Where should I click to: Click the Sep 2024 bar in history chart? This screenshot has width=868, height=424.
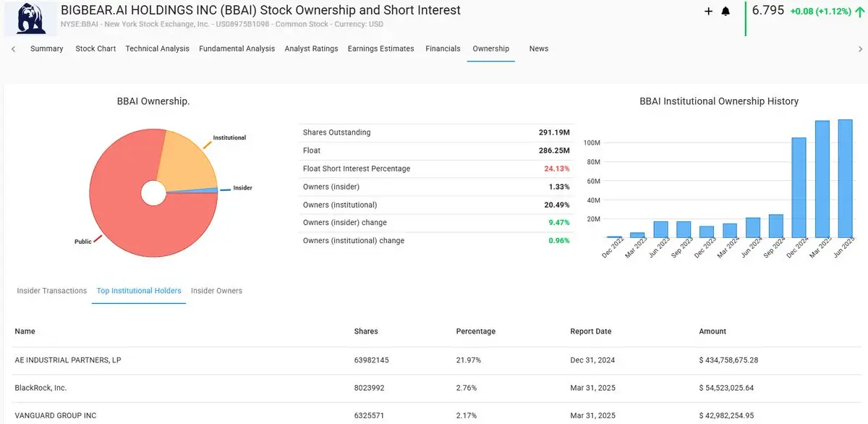pos(776,226)
